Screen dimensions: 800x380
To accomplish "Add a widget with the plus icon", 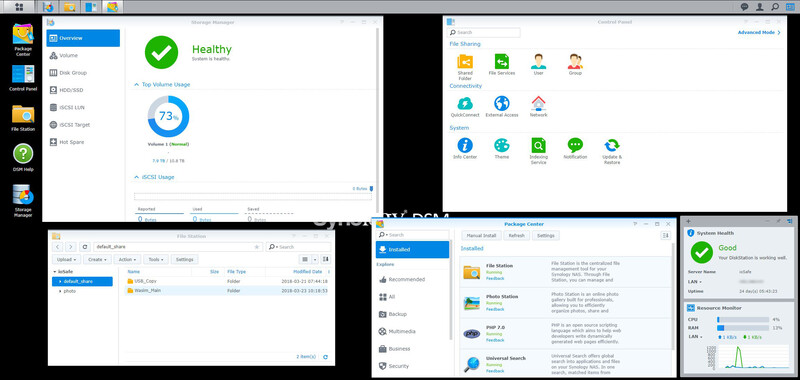I will [x=688, y=221].
